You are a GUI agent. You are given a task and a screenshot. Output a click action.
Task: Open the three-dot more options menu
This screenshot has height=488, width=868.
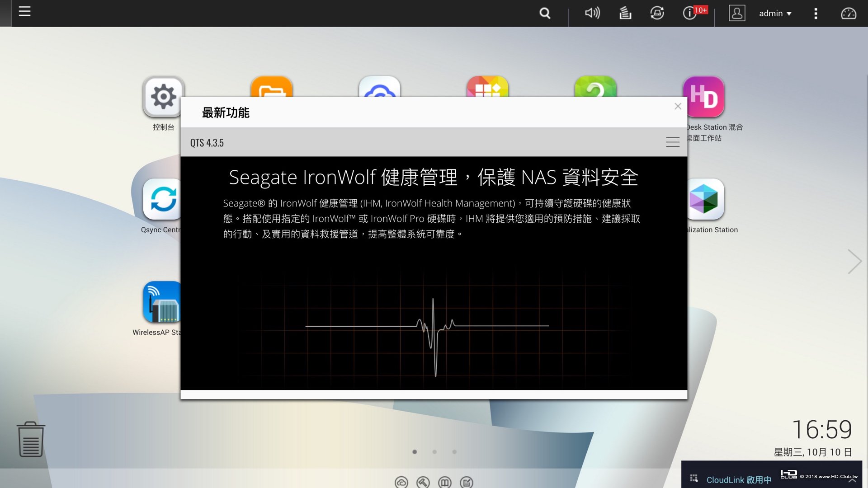(x=816, y=14)
